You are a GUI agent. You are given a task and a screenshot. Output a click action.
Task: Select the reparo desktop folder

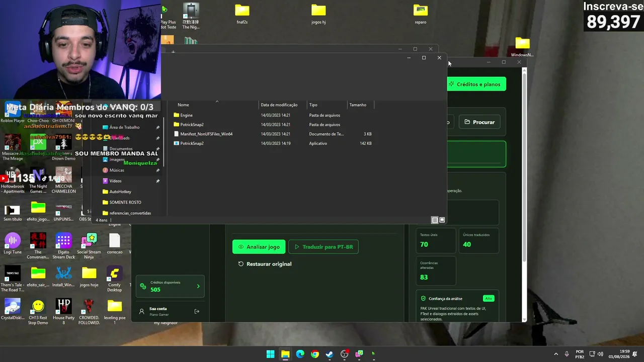click(421, 14)
